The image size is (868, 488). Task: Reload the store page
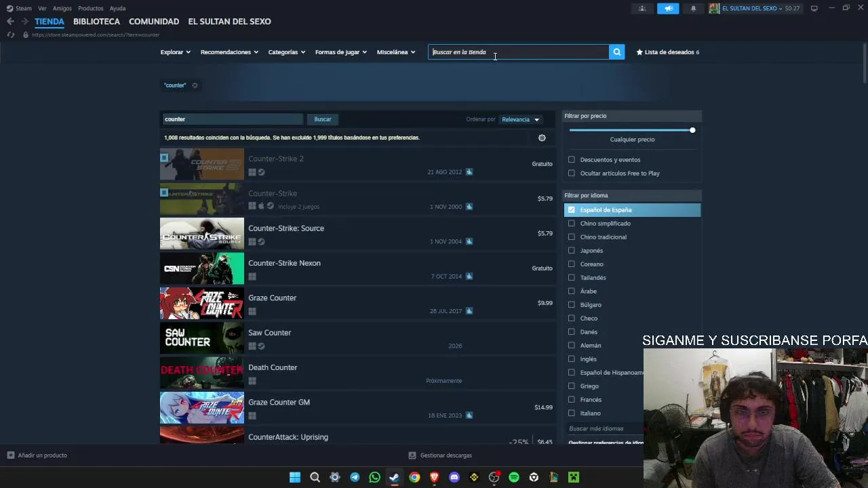pos(10,35)
